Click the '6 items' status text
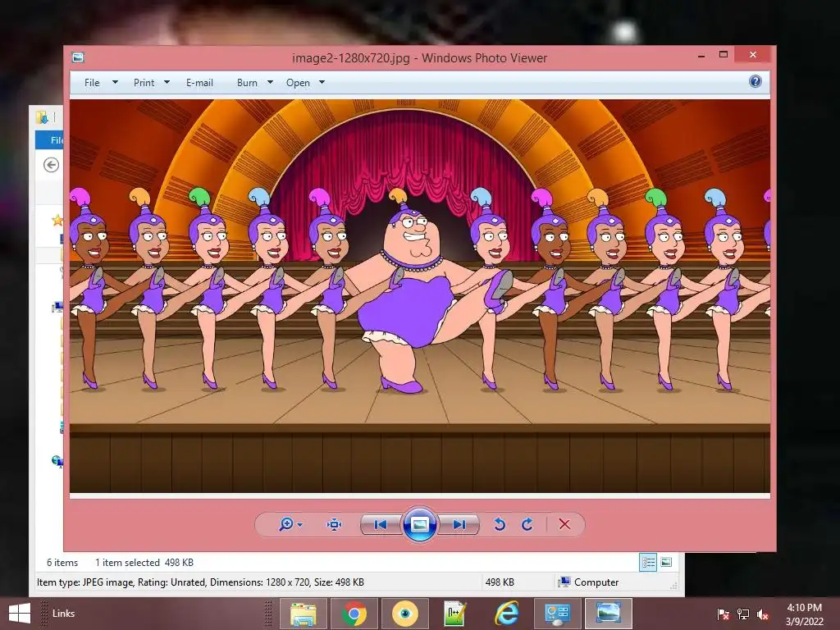This screenshot has width=840, height=630. coord(62,563)
